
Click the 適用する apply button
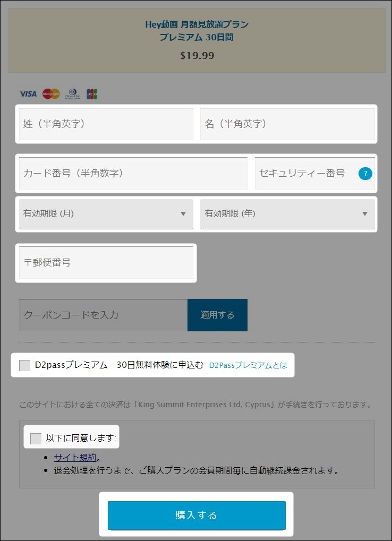217,315
